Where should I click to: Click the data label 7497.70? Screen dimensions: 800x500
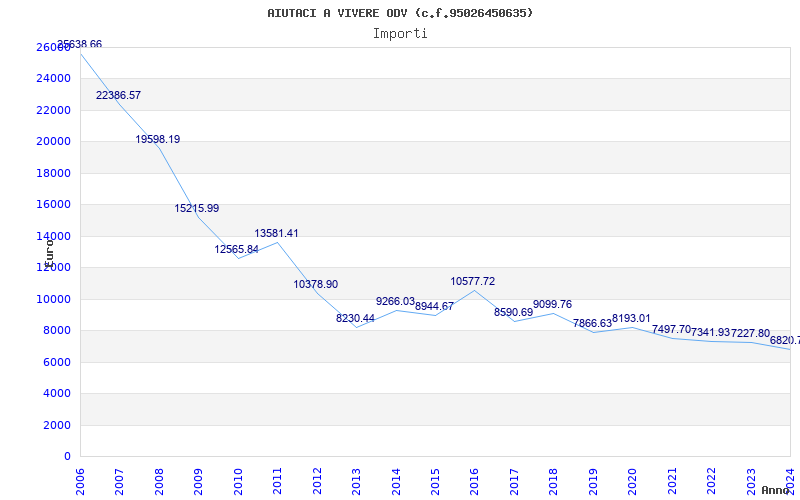coord(671,330)
